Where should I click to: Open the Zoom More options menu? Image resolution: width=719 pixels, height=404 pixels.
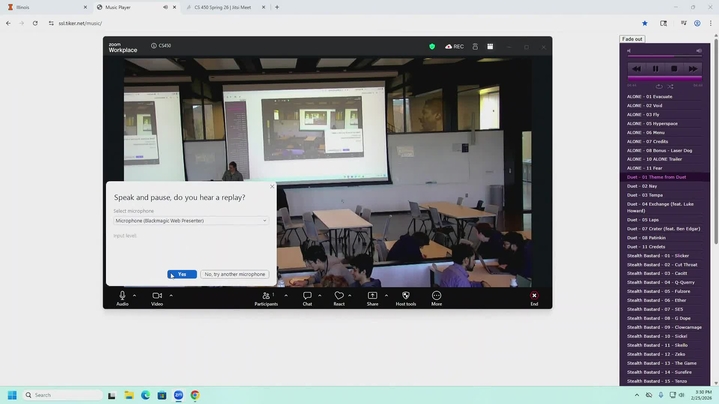click(436, 296)
